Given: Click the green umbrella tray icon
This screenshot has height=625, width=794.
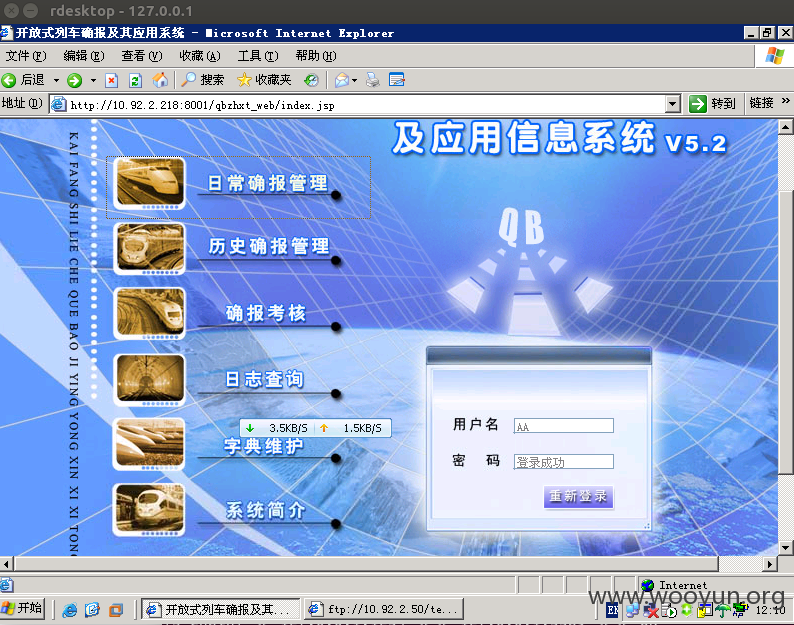Looking at the screenshot, I should (x=723, y=611).
